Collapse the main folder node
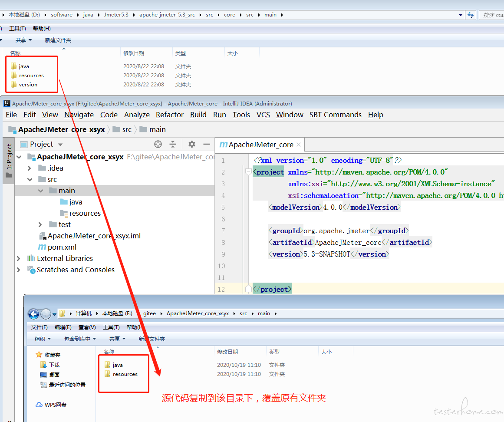 pyautogui.click(x=41, y=191)
